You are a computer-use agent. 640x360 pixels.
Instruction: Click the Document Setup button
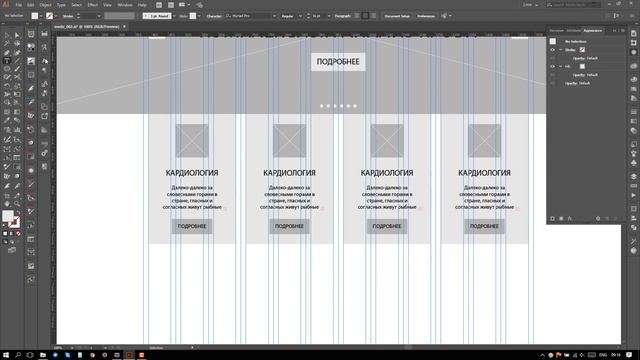397,16
